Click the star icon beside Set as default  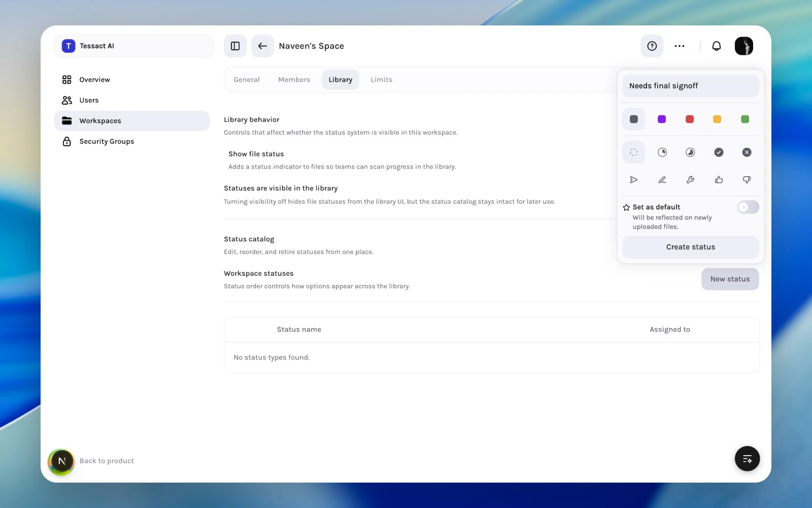[x=626, y=207]
